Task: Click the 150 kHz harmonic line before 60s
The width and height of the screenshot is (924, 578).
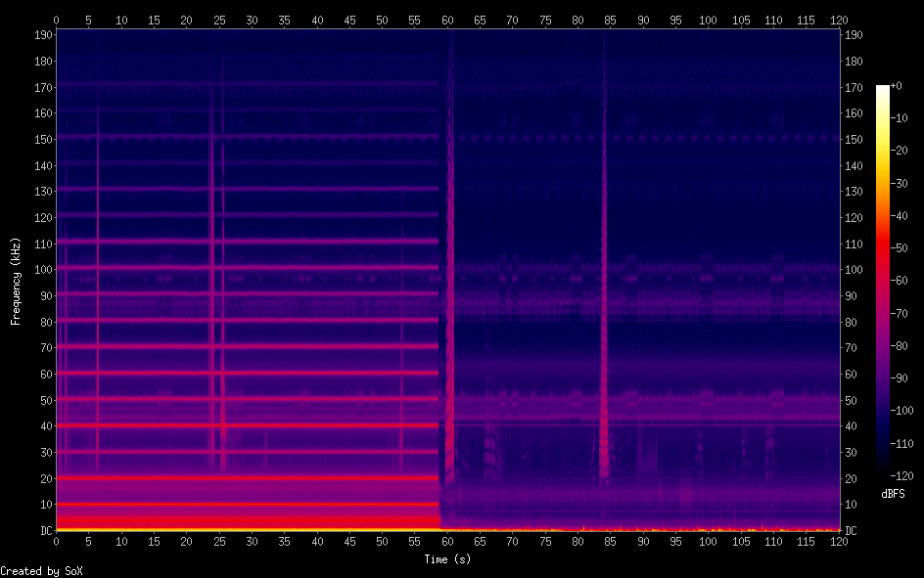Action: [x=245, y=137]
